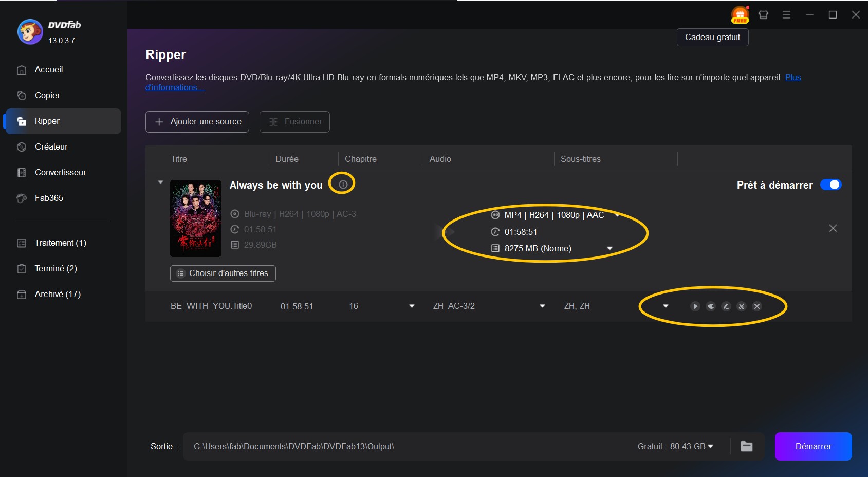868x477 pixels.
Task: Click the Créateur disc icon
Action: tap(22, 147)
